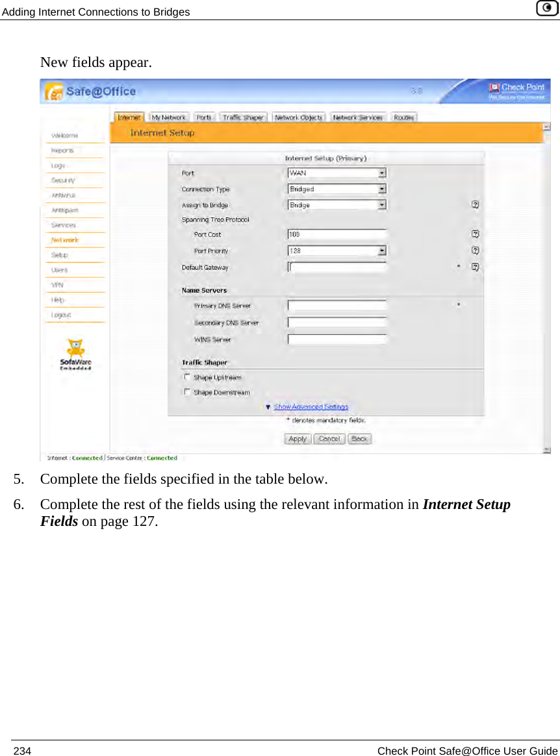Viewport: 560px width, 756px height.
Task: Click the help icon next to Default Gateway
Action: coord(475,267)
